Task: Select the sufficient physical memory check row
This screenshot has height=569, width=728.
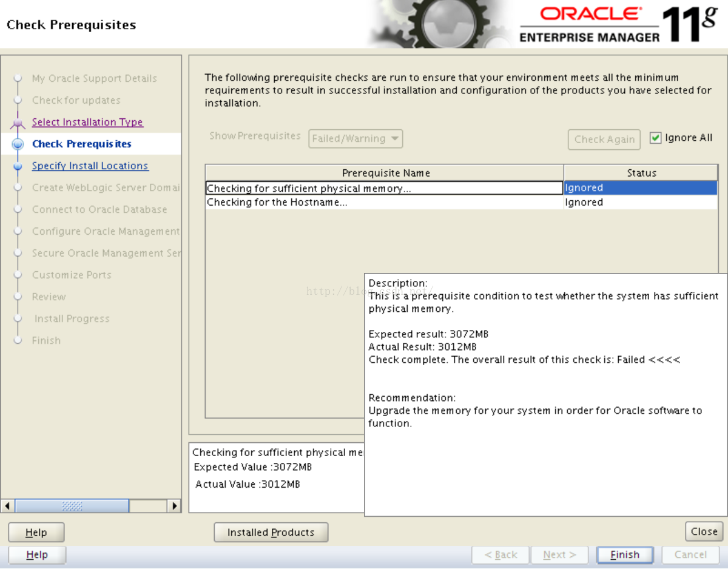Action: pyautogui.click(x=461, y=188)
